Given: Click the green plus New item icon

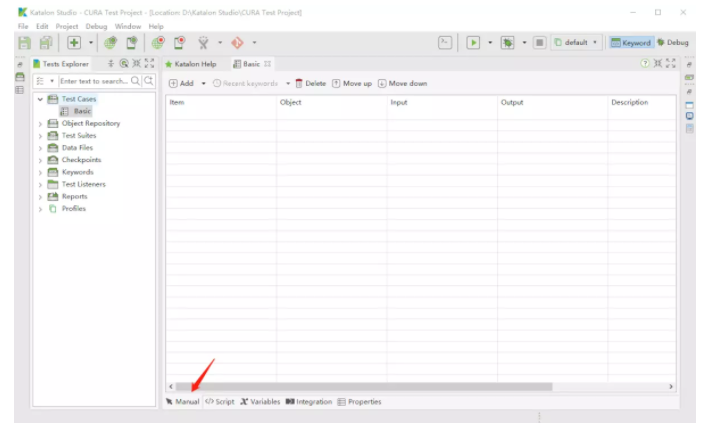Looking at the screenshot, I should point(74,43).
